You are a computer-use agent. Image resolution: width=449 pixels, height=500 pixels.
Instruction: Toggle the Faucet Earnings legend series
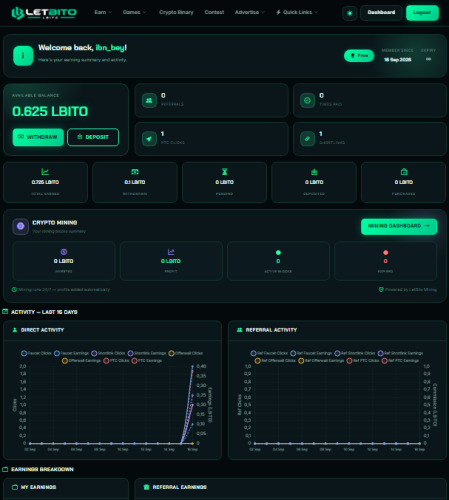coord(71,353)
